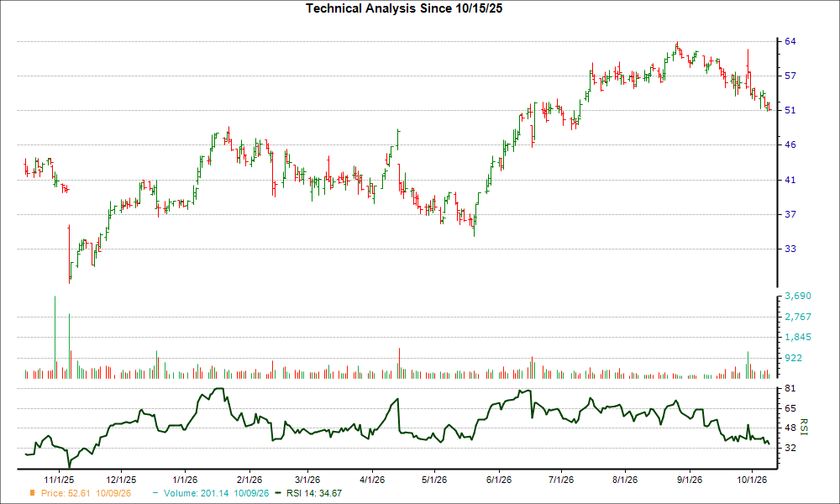Click the tallest green volume bar near 11/1/25
This screenshot has width=840, height=504.
click(55, 337)
